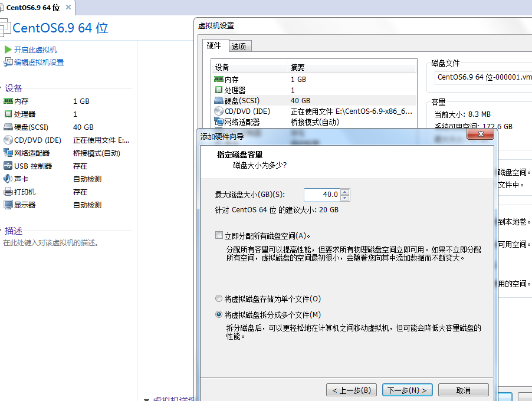Click the 下一步(N) button
This screenshot has height=401, width=532.
coord(407,390)
